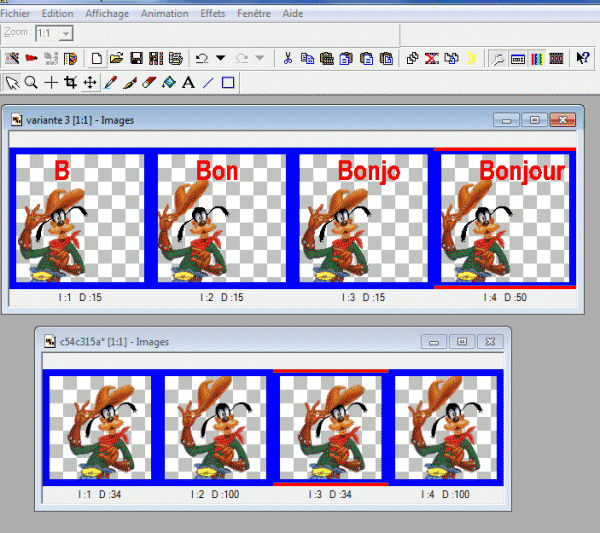Select the 'Bonjo' frame in variante 3
Image resolution: width=600 pixels, height=533 pixels.
(363, 218)
